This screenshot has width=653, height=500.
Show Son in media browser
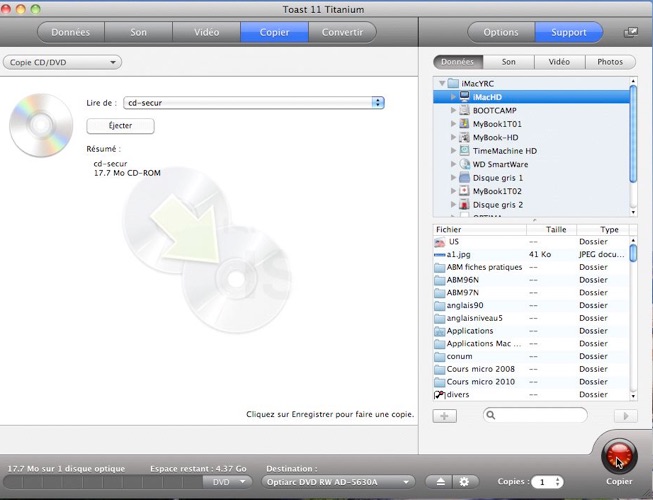(508, 62)
